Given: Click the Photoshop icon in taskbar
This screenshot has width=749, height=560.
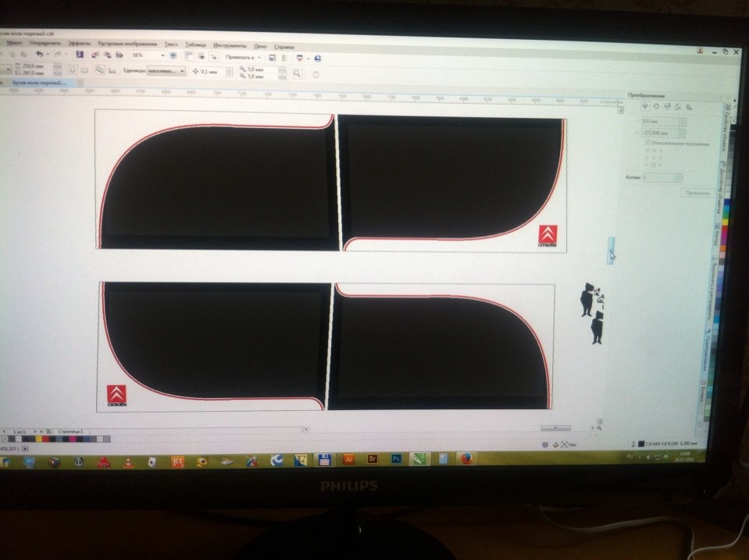Looking at the screenshot, I should [x=396, y=458].
